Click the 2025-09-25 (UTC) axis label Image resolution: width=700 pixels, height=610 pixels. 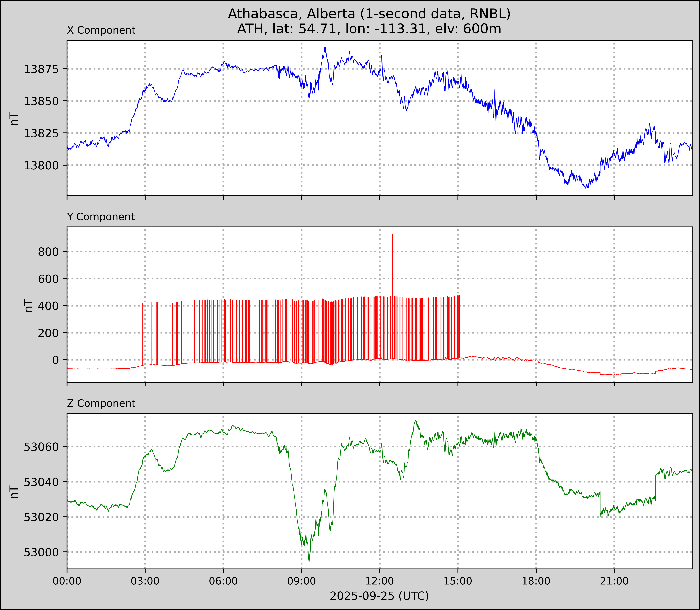379,596
